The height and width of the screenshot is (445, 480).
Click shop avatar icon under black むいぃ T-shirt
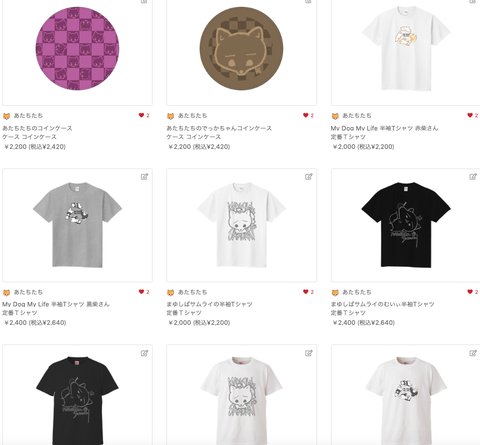[x=335, y=292]
